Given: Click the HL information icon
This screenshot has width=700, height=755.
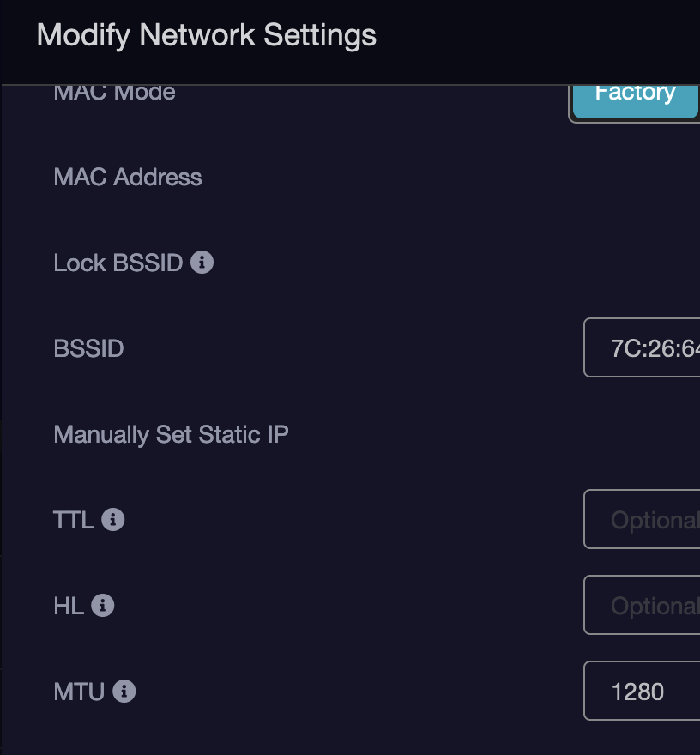Looking at the screenshot, I should 103,606.
